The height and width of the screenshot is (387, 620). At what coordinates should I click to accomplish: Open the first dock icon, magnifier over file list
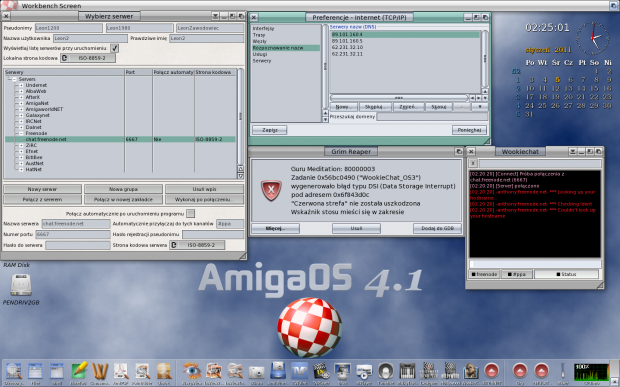(x=13, y=371)
